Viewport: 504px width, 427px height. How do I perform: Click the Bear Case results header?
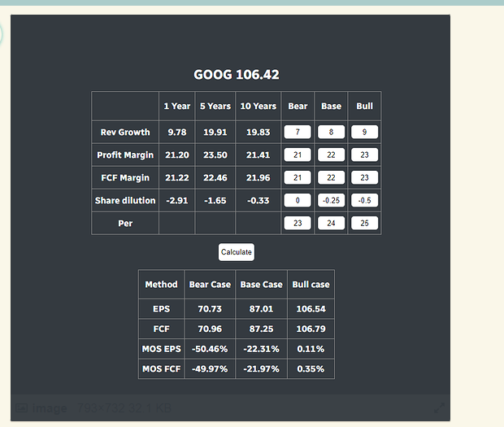[x=210, y=285]
